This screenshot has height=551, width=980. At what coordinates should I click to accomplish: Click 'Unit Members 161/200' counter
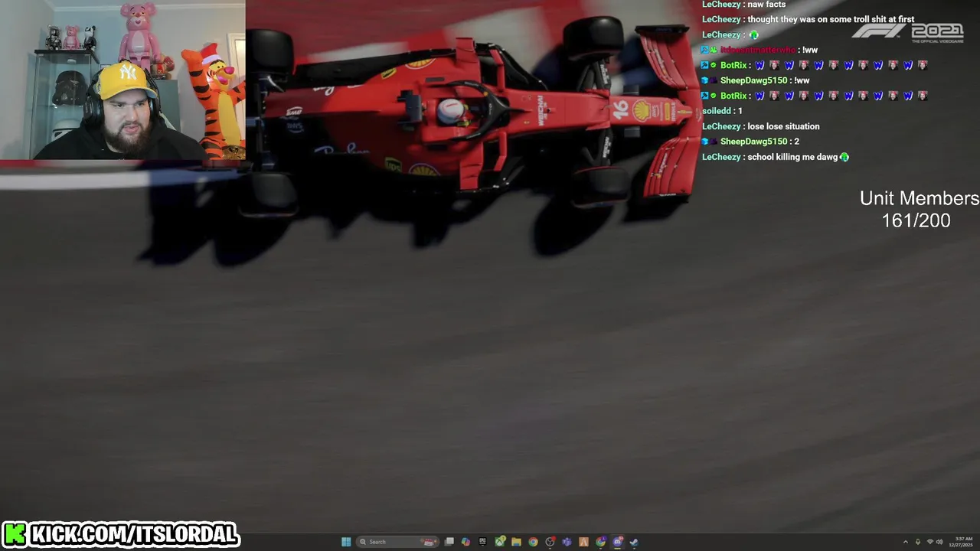click(x=919, y=209)
